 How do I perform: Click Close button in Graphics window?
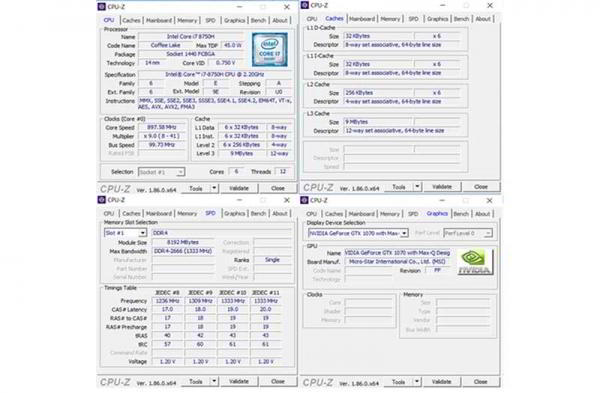click(481, 382)
